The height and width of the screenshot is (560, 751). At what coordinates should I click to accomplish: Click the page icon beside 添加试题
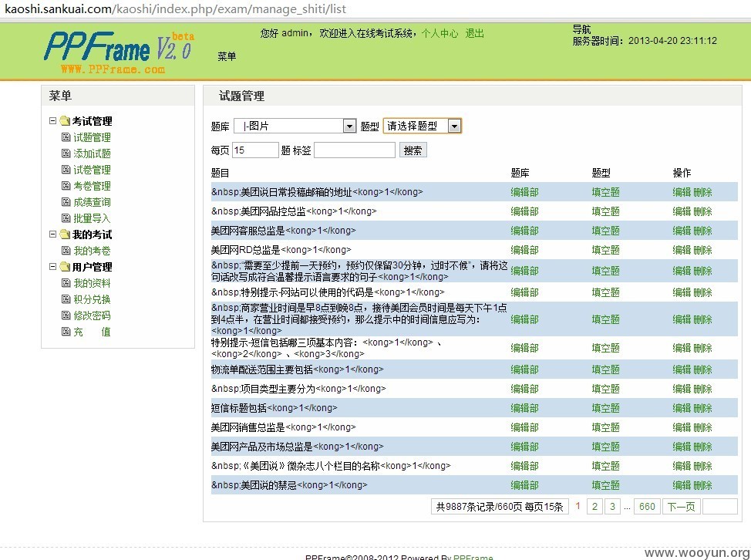pos(66,153)
